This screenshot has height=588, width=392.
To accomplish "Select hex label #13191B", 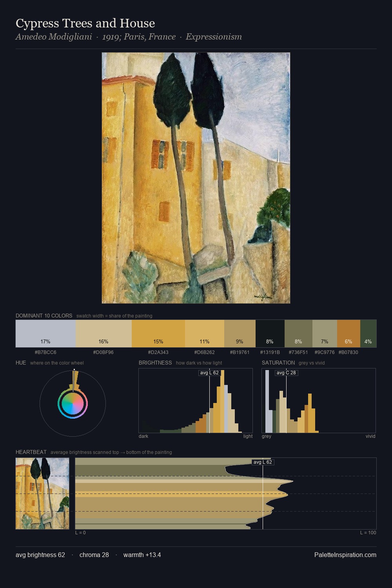I will tap(270, 352).
